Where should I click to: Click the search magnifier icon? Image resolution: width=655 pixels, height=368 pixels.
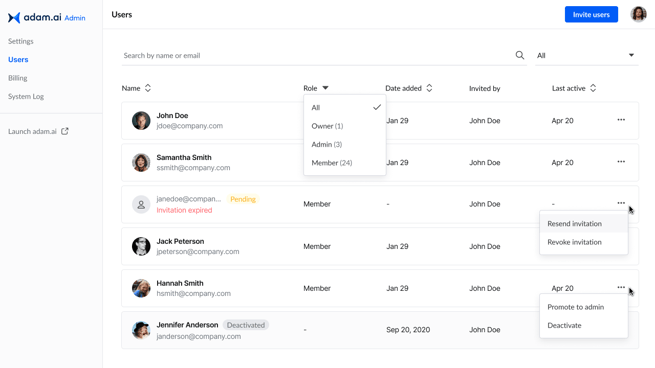[x=520, y=55]
